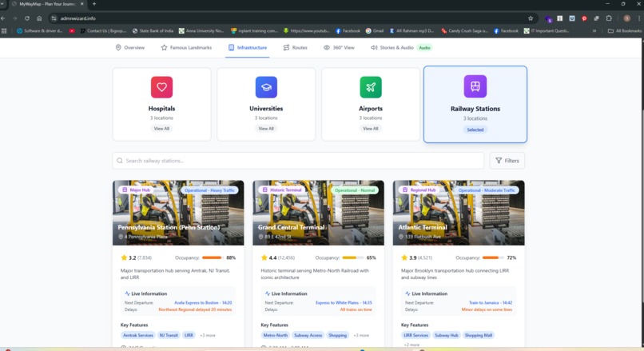Open the Filters options

pyautogui.click(x=507, y=161)
